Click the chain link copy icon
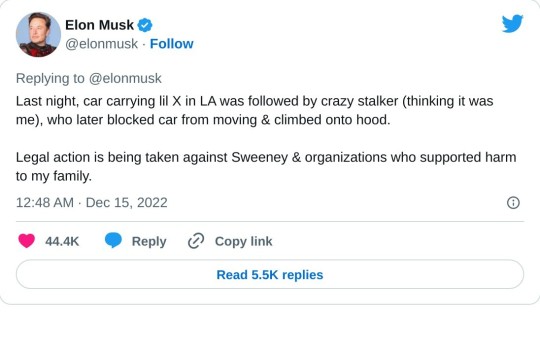The height and width of the screenshot is (362, 540). click(x=196, y=241)
